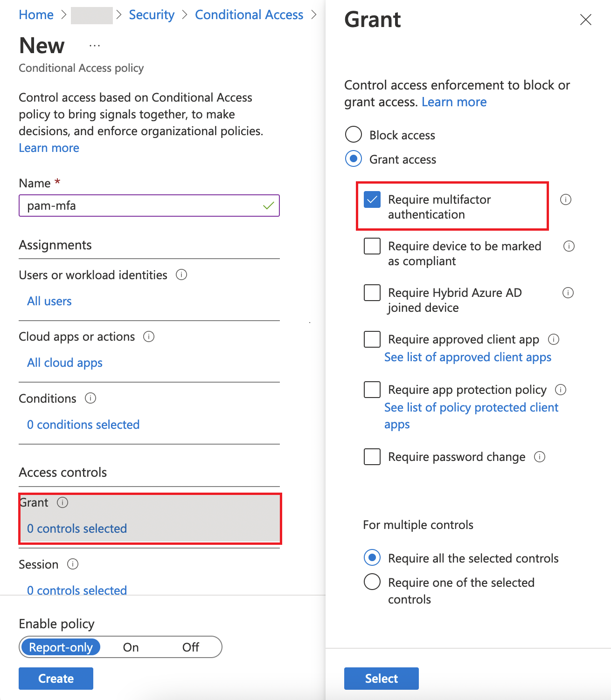This screenshot has height=700, width=611.
Task: Set Enable policy to On
Action: (x=130, y=647)
